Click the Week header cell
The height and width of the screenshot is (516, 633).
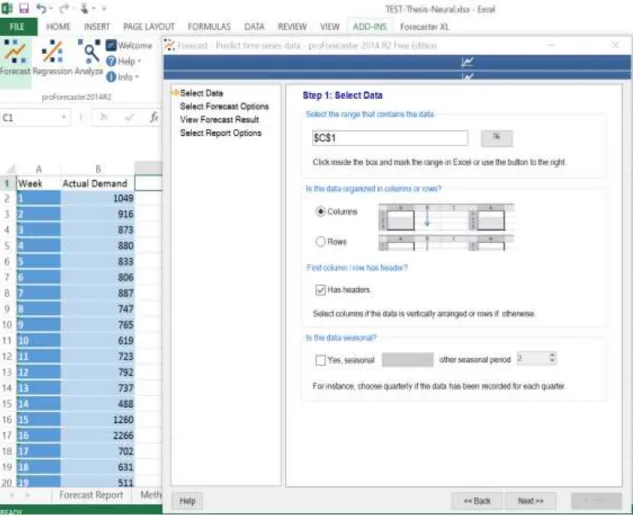(x=39, y=183)
